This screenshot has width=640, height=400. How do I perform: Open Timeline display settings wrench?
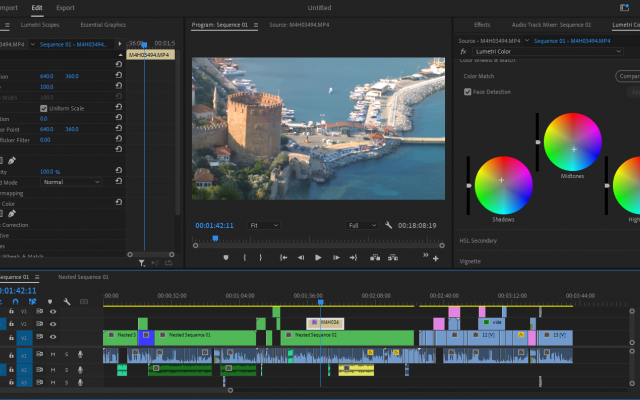tap(67, 302)
